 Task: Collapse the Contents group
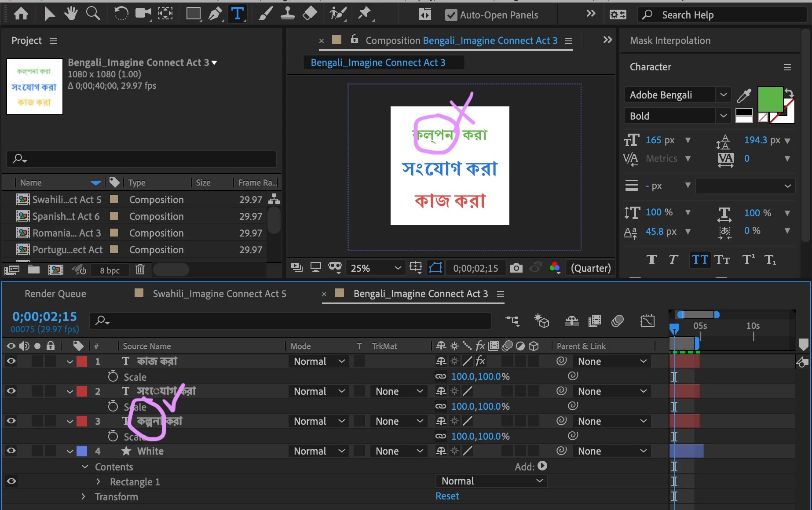pyautogui.click(x=85, y=466)
